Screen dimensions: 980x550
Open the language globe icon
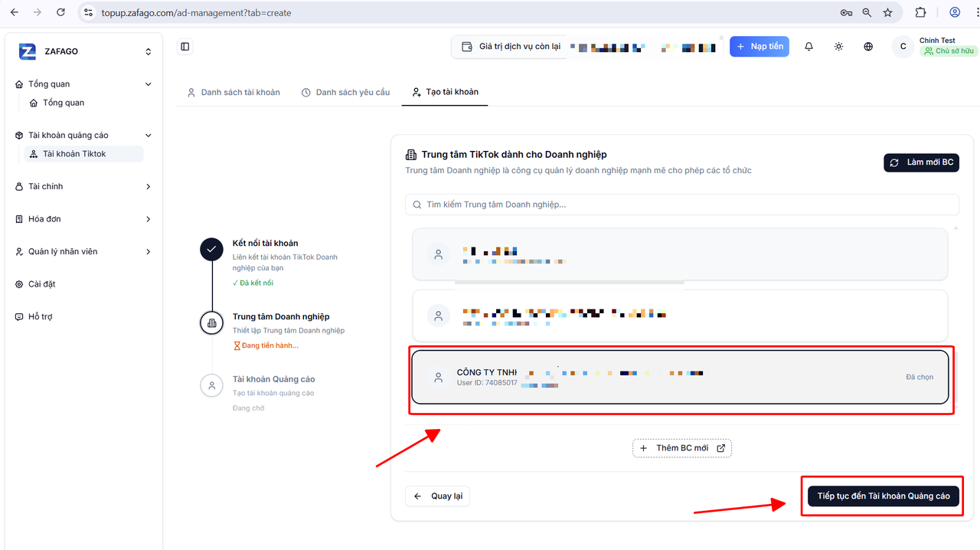pyautogui.click(x=868, y=47)
